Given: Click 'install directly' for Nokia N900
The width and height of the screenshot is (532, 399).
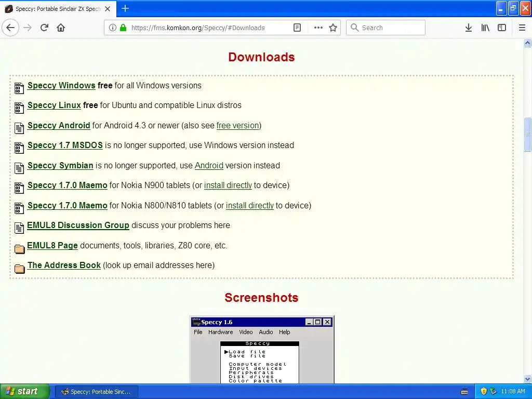Looking at the screenshot, I should (228, 185).
